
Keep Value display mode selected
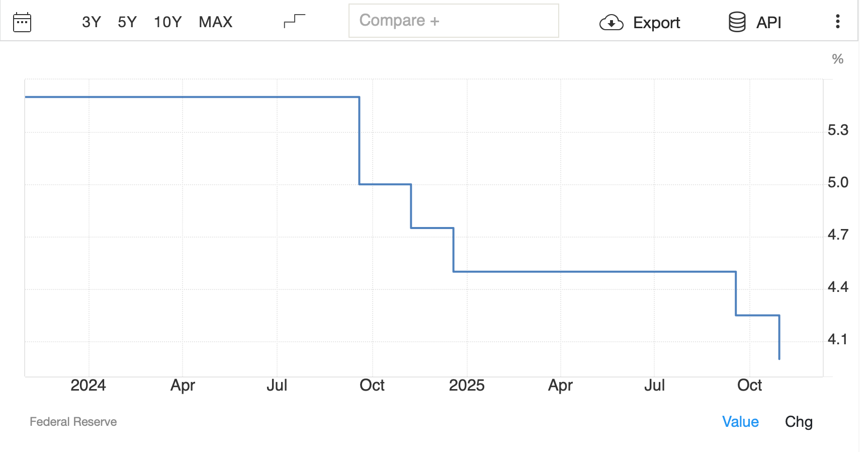[741, 422]
